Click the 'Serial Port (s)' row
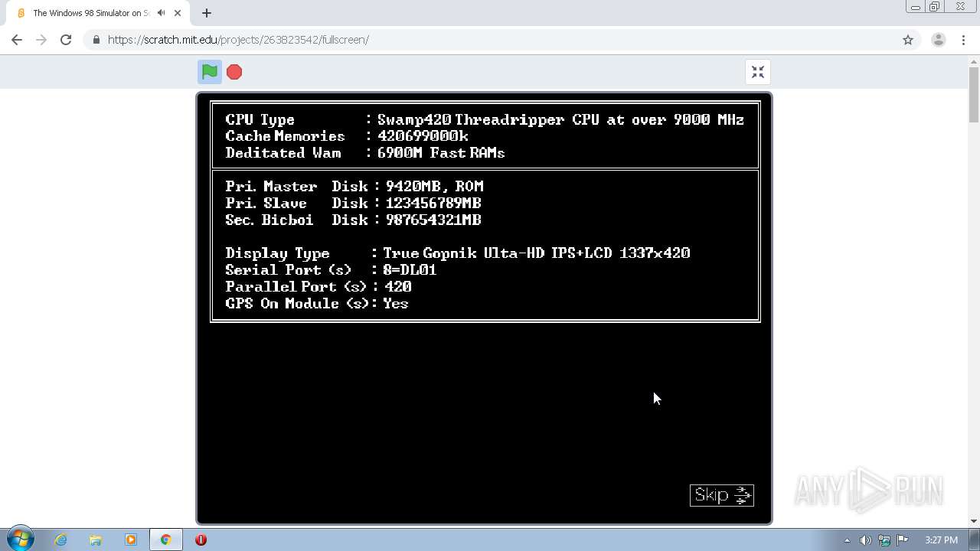 (x=331, y=270)
